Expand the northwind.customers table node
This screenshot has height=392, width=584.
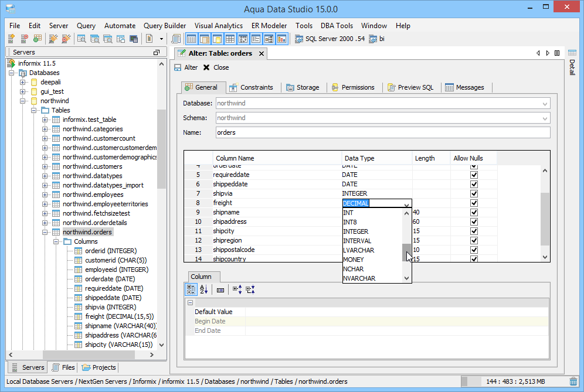pos(45,166)
